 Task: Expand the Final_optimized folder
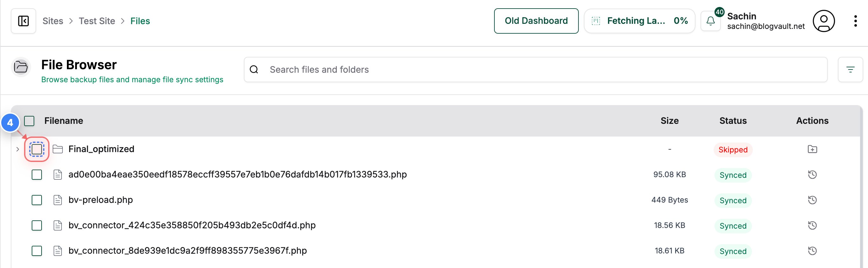[x=17, y=149]
